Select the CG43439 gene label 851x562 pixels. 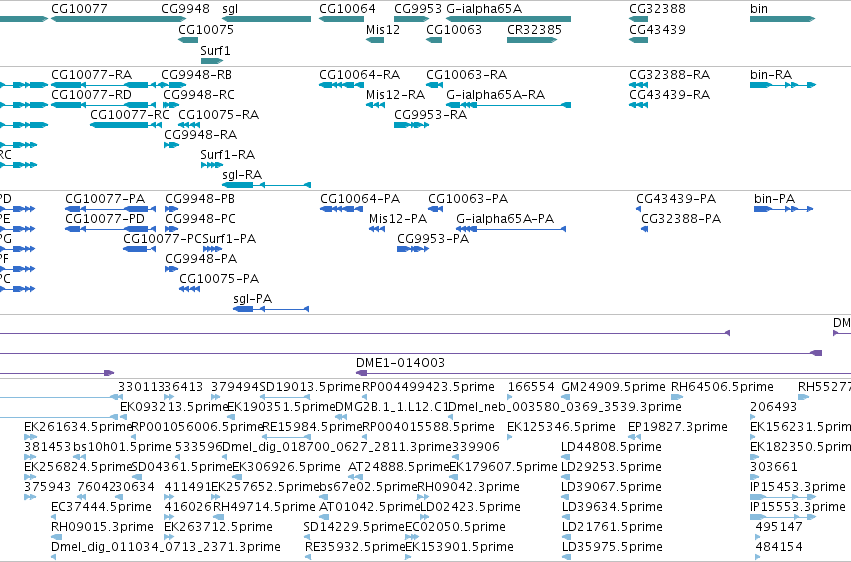[657, 29]
